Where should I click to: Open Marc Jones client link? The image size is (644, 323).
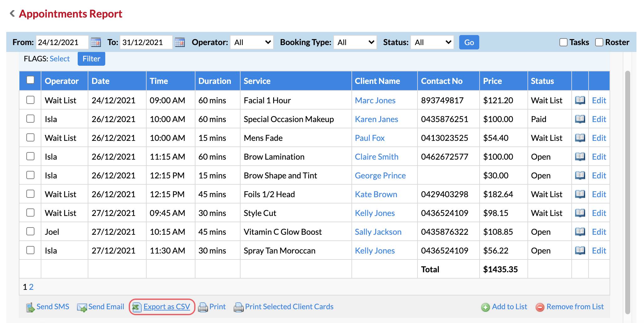375,100
